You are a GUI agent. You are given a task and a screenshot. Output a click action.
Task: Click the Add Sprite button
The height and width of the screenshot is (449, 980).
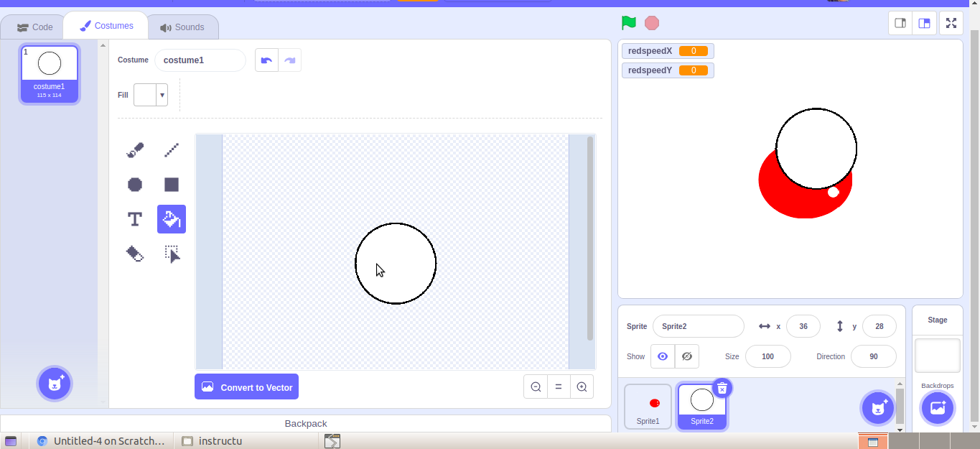pos(877,407)
